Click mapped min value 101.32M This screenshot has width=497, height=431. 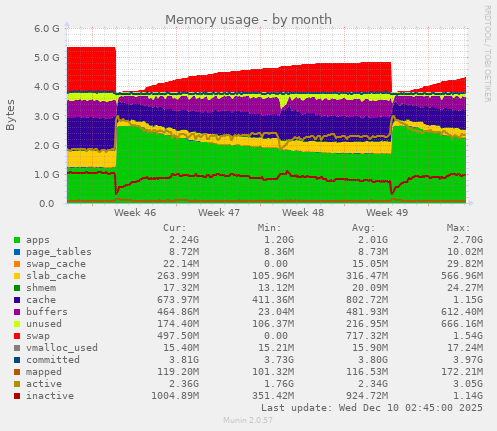pyautogui.click(x=273, y=372)
